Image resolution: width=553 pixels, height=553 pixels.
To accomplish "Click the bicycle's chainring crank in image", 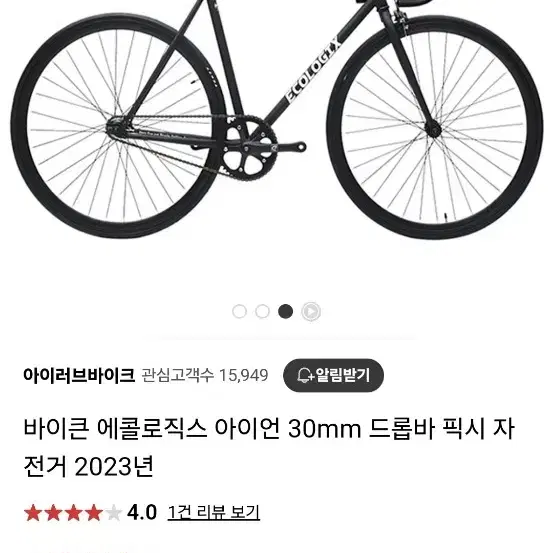I will click(x=251, y=148).
